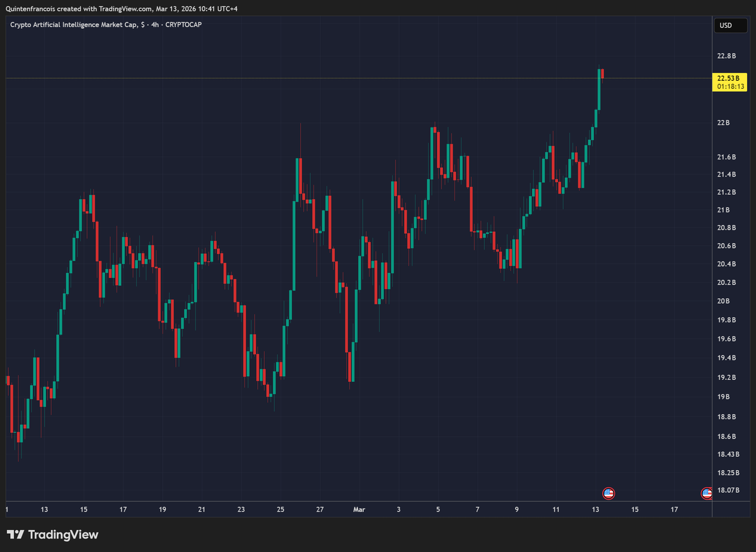Click the US flag economic event icon near March 13
Screen dimensions: 756x552
tap(608, 493)
